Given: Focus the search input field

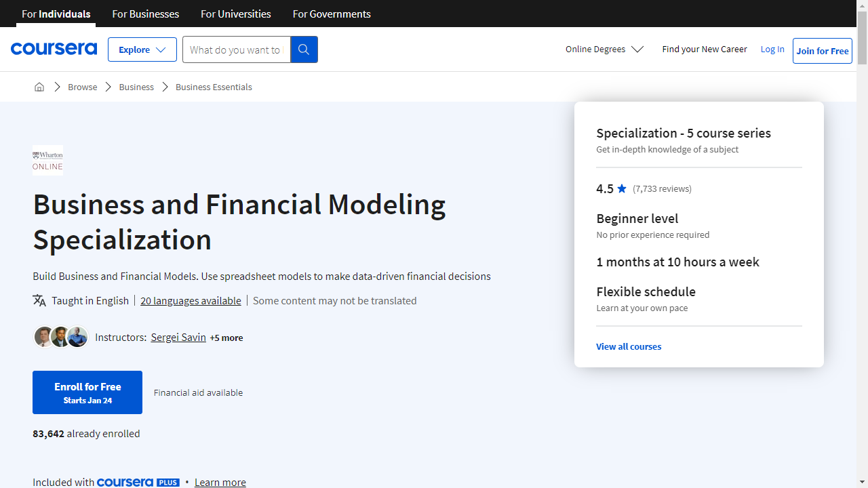Looking at the screenshot, I should coord(236,49).
